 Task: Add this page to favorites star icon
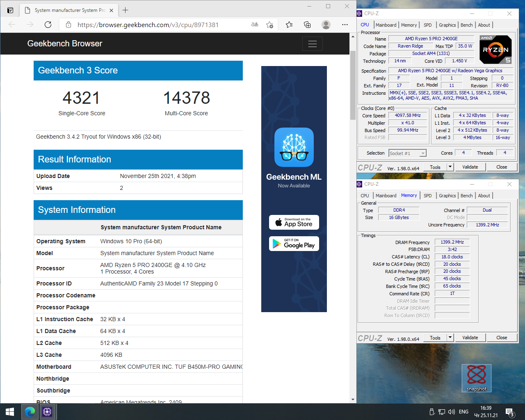tap(269, 25)
